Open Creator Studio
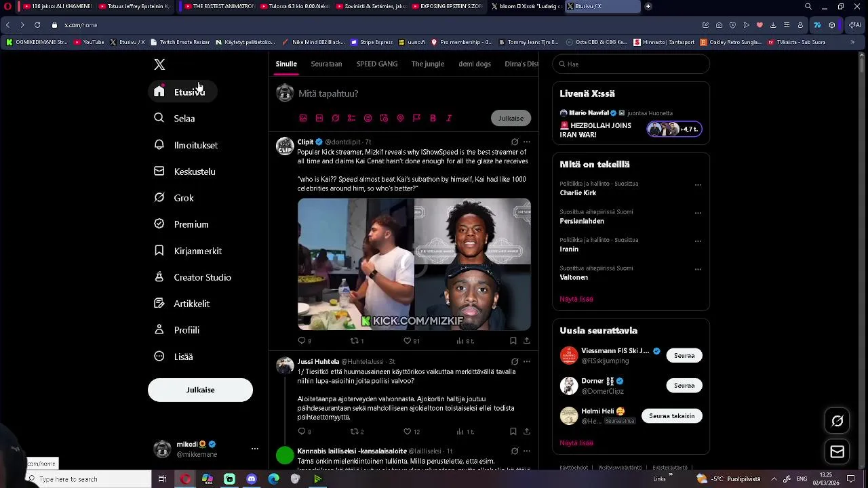The height and width of the screenshot is (488, 868). tap(193, 277)
